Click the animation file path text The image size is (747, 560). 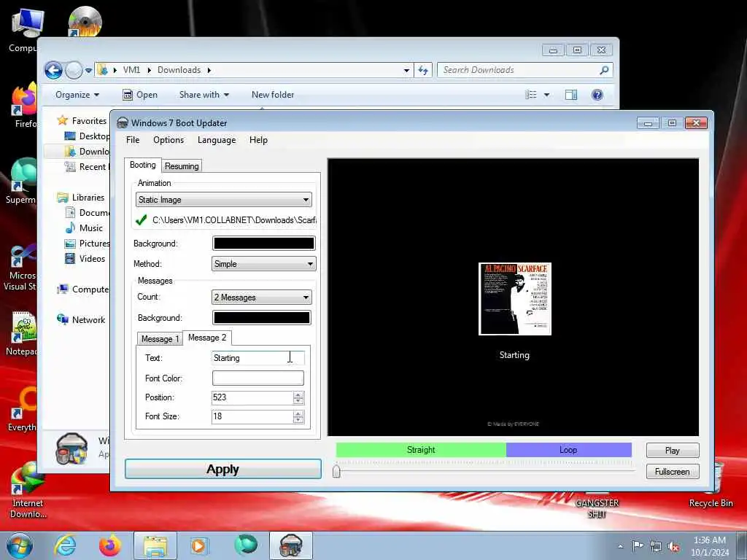233,220
